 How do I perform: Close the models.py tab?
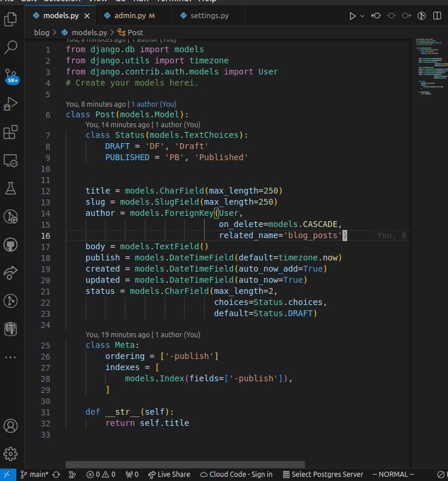click(x=87, y=16)
